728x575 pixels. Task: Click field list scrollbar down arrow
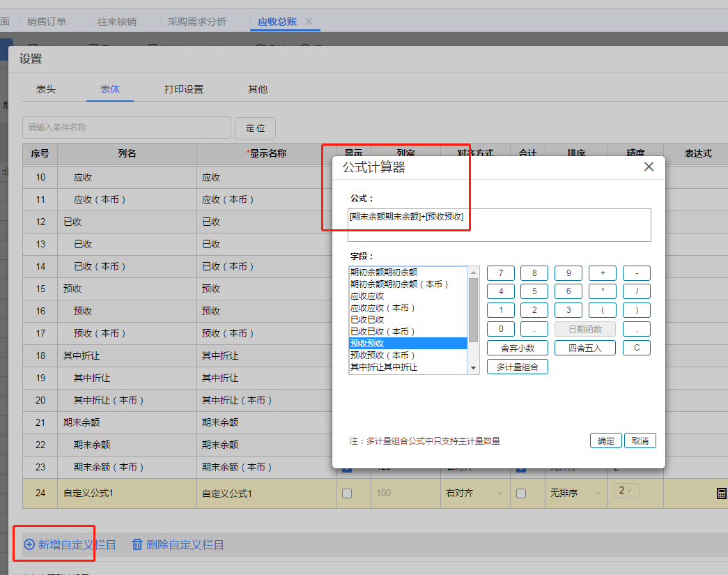(x=474, y=368)
